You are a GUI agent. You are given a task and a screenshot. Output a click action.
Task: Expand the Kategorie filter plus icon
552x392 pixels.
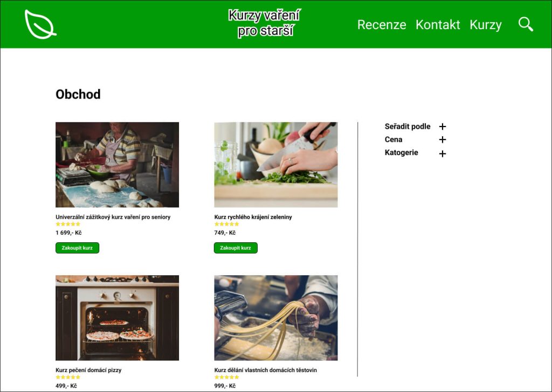point(443,153)
